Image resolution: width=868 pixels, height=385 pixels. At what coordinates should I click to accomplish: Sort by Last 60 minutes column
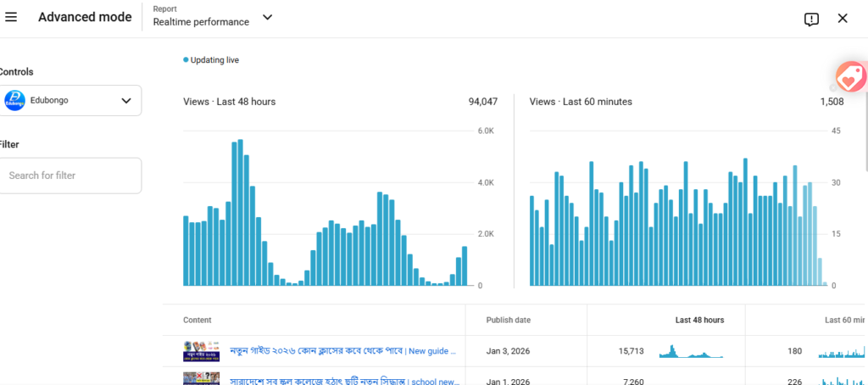pyautogui.click(x=843, y=321)
